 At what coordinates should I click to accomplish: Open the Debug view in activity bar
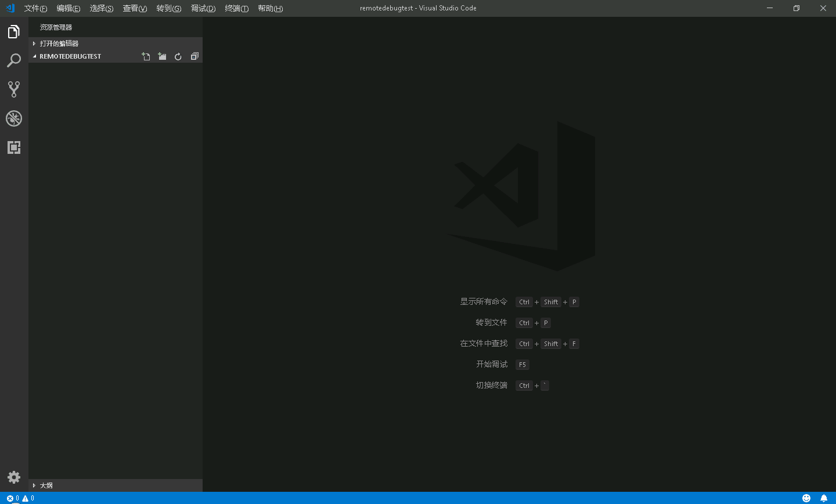point(14,118)
